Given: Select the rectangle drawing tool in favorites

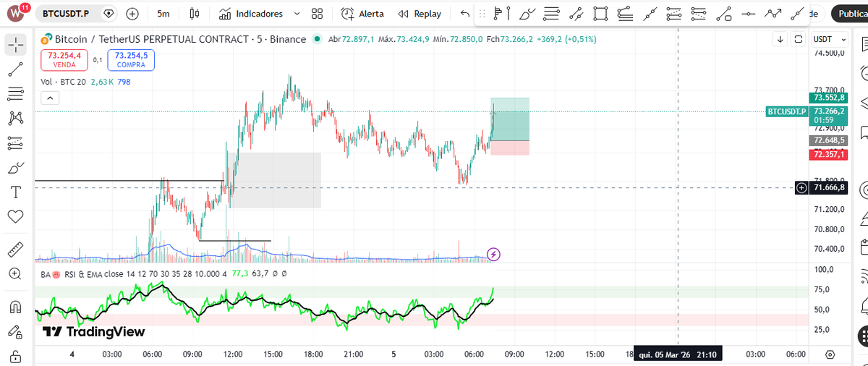Looking at the screenshot, I should pos(600,13).
